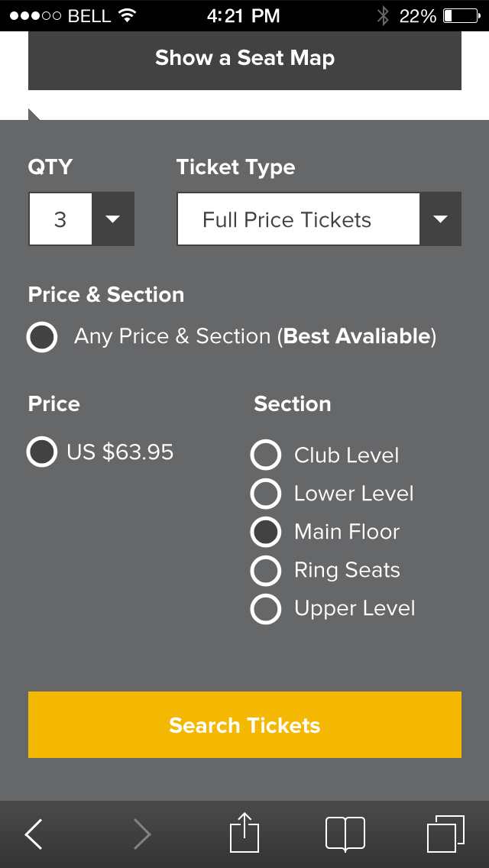Screen dimensions: 489x868
Task: Tap the battery indicator in status bar
Action: (458, 15)
